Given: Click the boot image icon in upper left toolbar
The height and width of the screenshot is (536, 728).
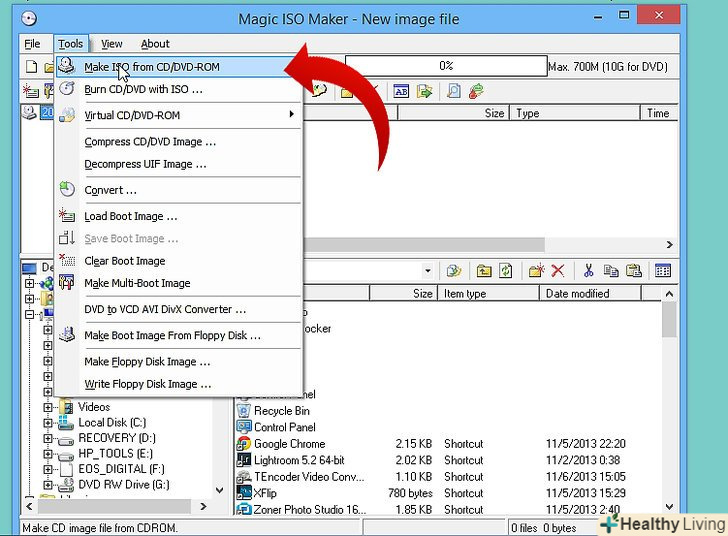Looking at the screenshot, I should (x=31, y=91).
